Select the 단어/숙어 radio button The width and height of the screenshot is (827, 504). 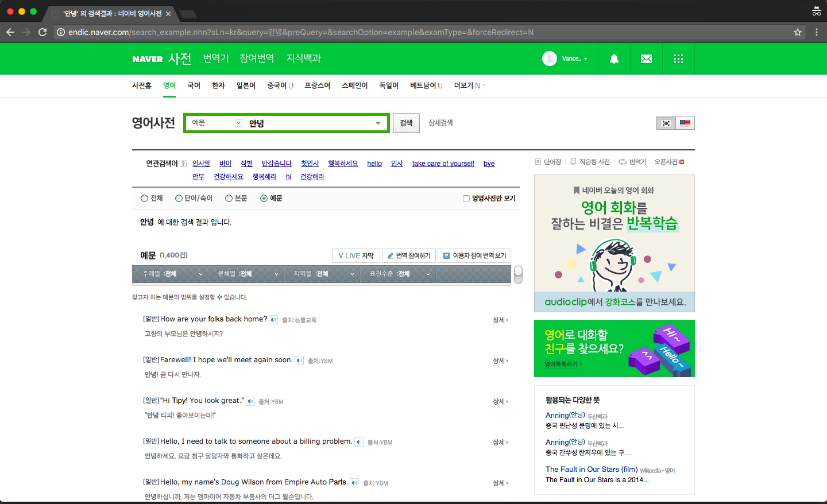179,199
